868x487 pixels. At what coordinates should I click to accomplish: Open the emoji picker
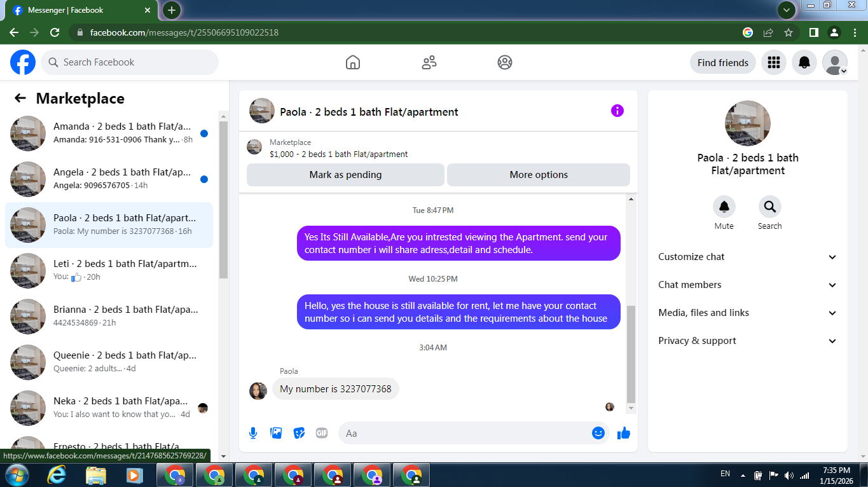point(598,433)
